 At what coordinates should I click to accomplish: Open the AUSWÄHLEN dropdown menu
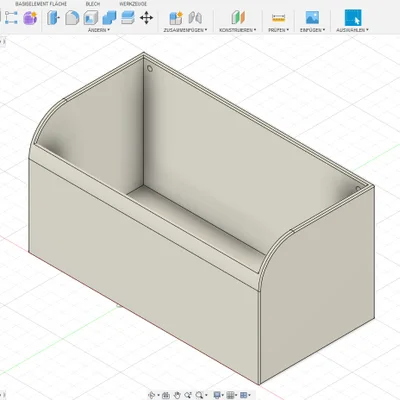click(x=352, y=30)
